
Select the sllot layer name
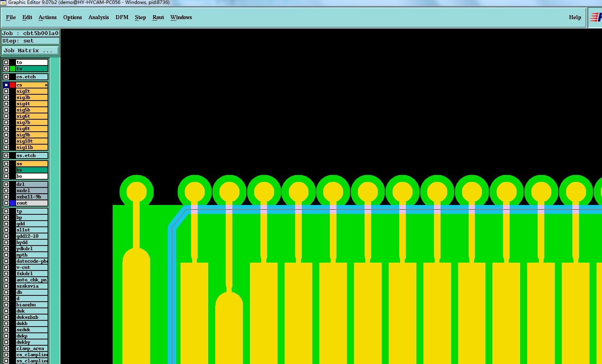pyautogui.click(x=32, y=230)
